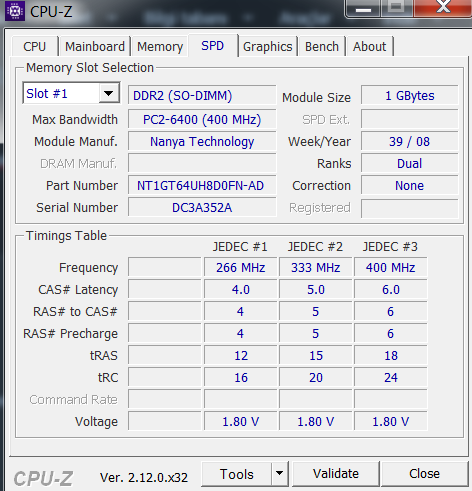472x491 pixels.
Task: Click the Ver. 2.12.0.x32 version text
Action: [x=144, y=477]
